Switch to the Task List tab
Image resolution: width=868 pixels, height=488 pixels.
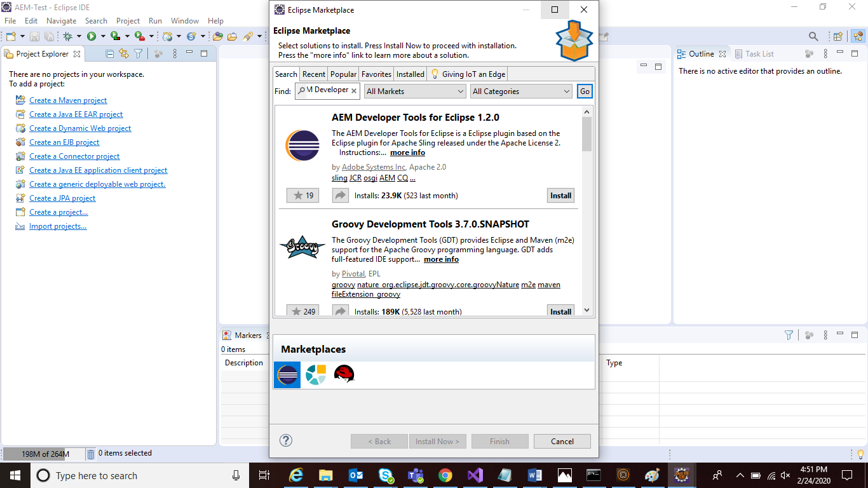coord(754,54)
